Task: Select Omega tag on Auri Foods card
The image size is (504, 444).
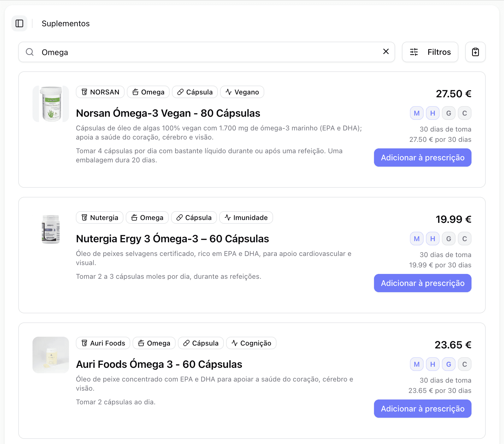Action: 154,343
